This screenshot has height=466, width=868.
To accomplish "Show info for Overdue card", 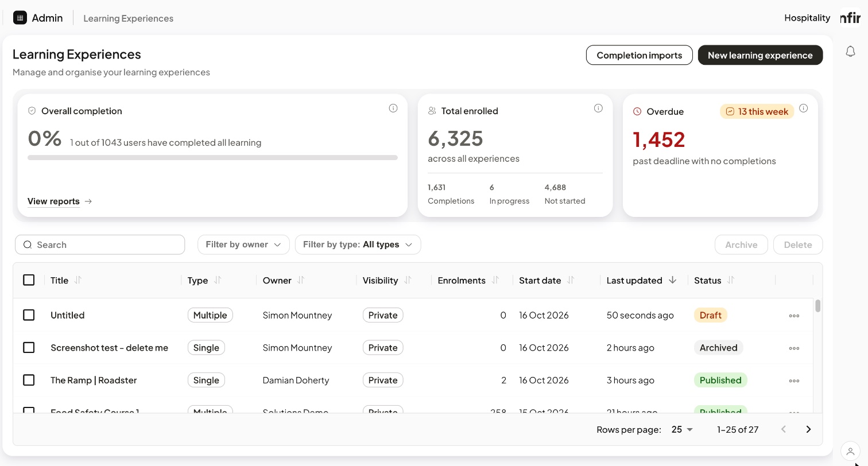I will [804, 108].
